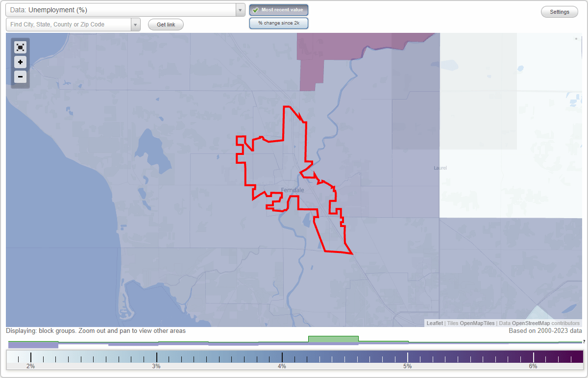Screen dimensions: 588x378
Task: Click the 4% mark on the legend slider
Action: tap(283, 357)
